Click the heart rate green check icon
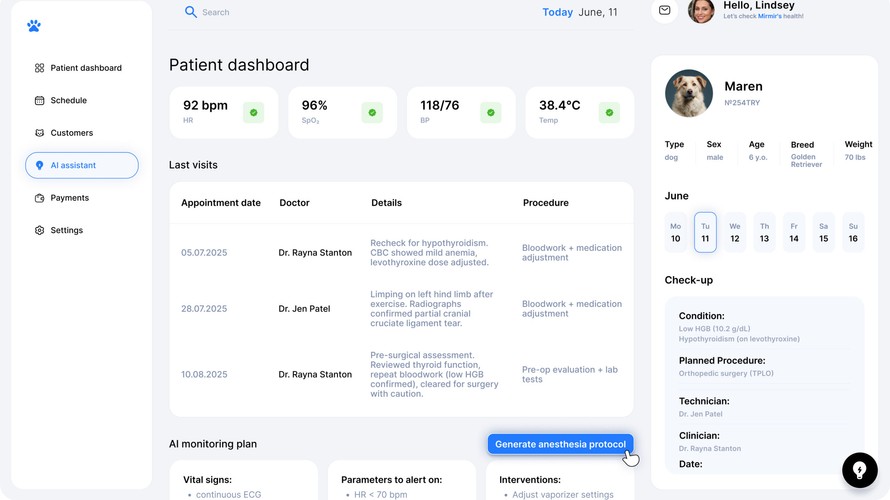The image size is (890, 500). pyautogui.click(x=254, y=113)
